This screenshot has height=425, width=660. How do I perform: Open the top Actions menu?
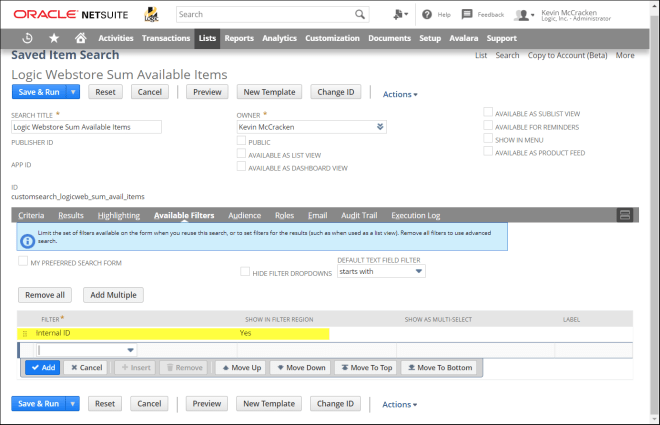click(400, 94)
